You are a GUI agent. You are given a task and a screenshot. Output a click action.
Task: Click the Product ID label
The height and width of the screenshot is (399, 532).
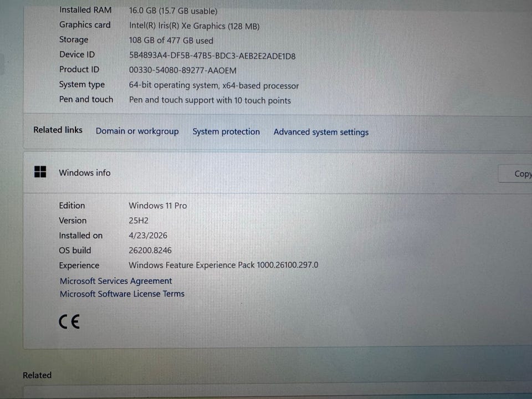click(79, 70)
